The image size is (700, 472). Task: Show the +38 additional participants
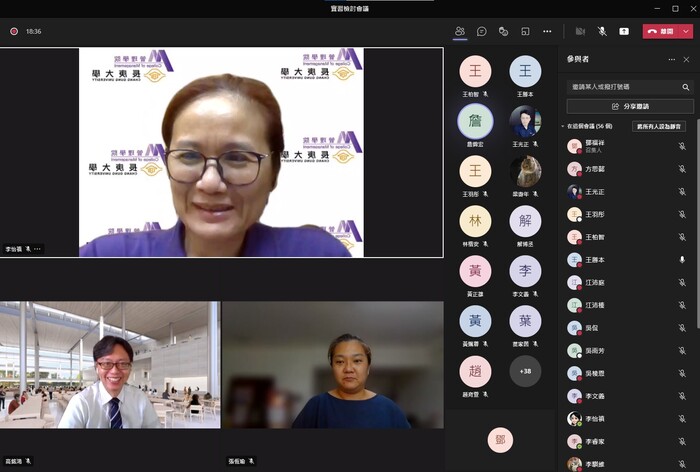pyautogui.click(x=525, y=371)
